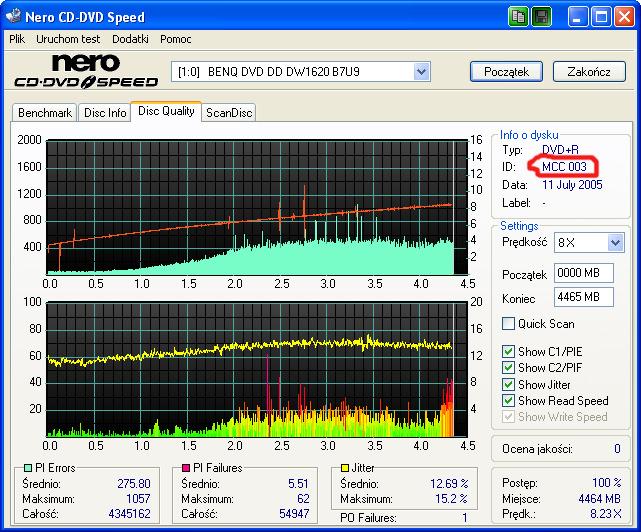Click PI Failures total value 54947

(294, 514)
